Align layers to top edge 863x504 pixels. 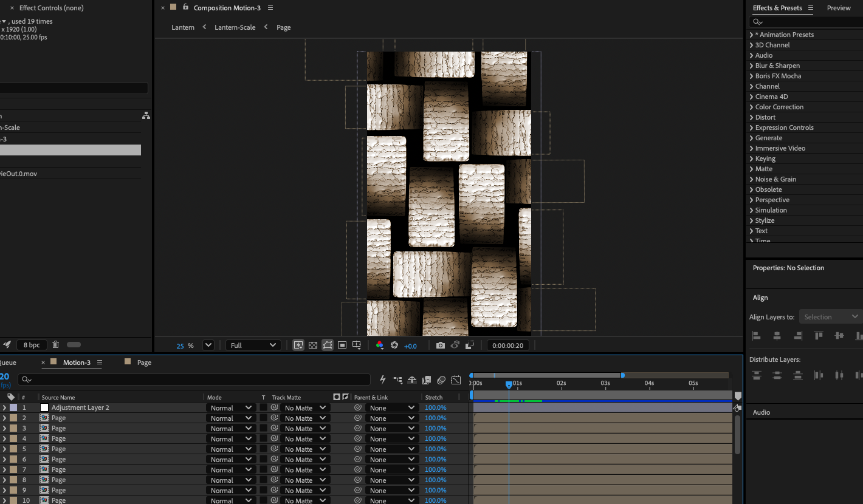point(819,335)
